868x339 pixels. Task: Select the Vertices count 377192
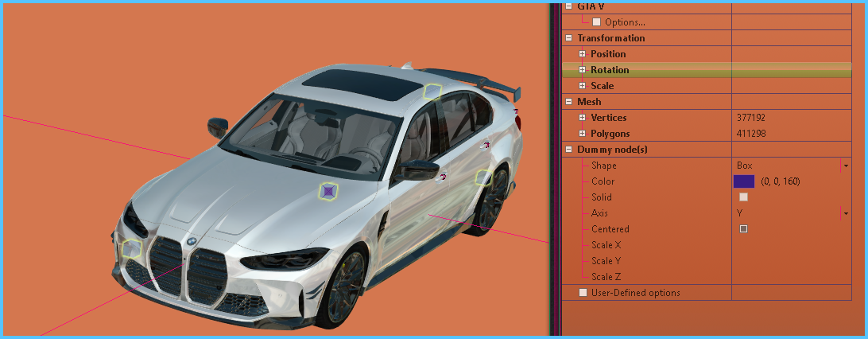751,118
